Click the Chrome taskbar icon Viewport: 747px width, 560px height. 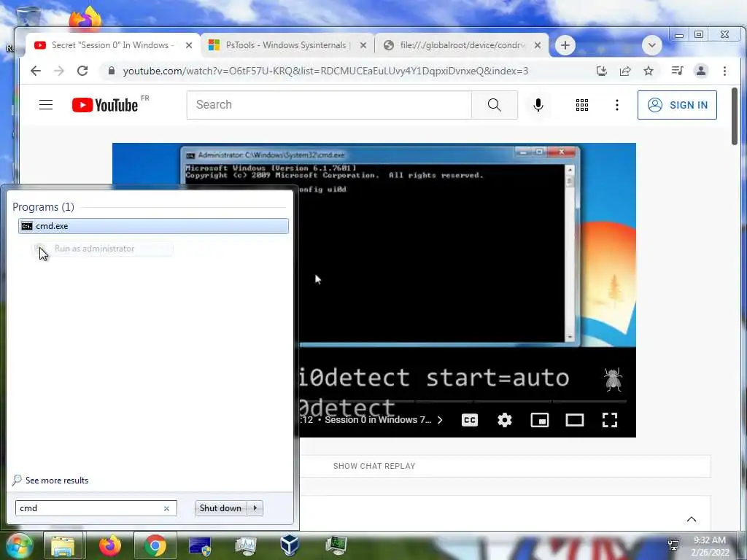point(155,545)
